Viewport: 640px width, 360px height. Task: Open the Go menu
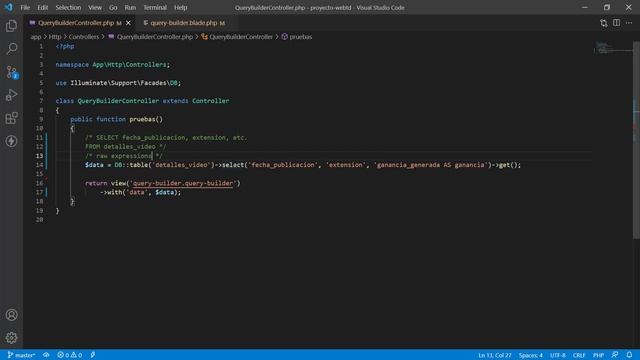pos(113,7)
